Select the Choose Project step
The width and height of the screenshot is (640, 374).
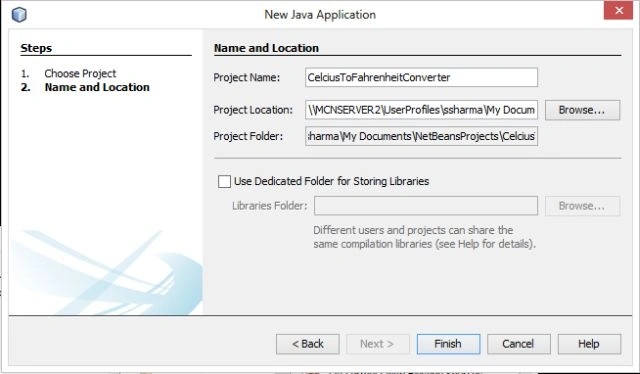tap(80, 73)
